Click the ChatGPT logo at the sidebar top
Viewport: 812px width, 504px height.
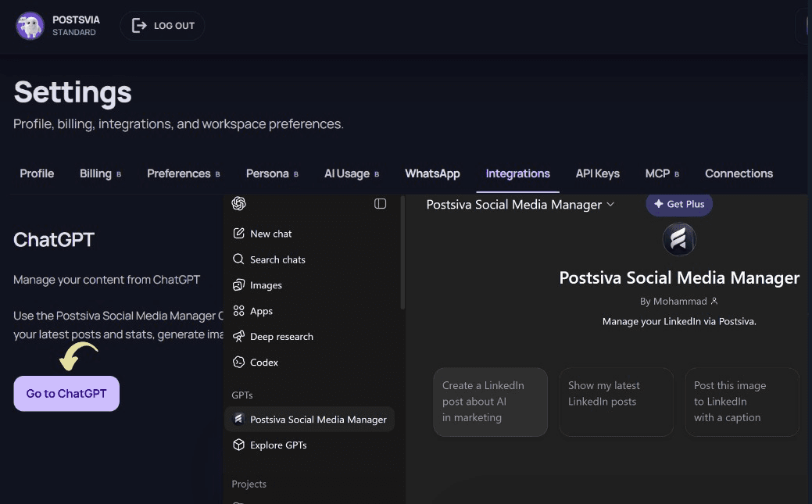click(238, 203)
